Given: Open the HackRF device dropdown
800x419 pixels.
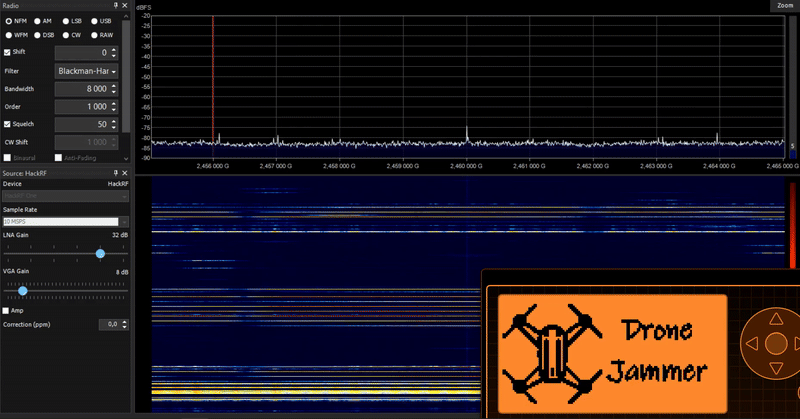Looking at the screenshot, I should click(x=65, y=196).
